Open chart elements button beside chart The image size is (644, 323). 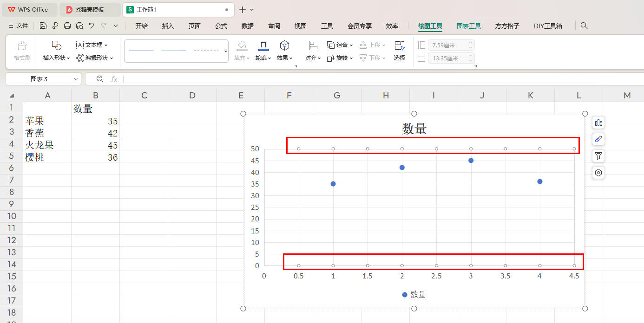coord(598,123)
